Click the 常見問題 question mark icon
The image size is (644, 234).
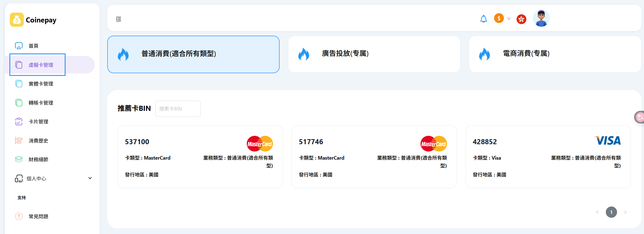click(x=19, y=216)
